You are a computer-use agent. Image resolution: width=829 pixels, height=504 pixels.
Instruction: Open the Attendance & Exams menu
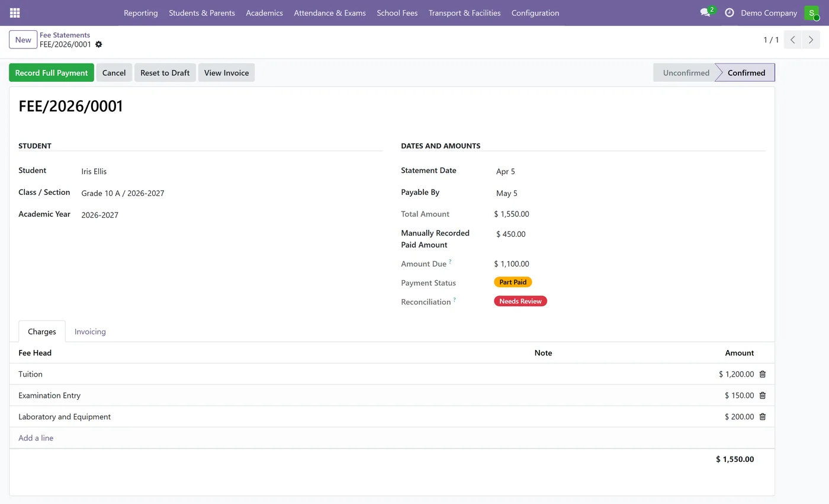(330, 12)
